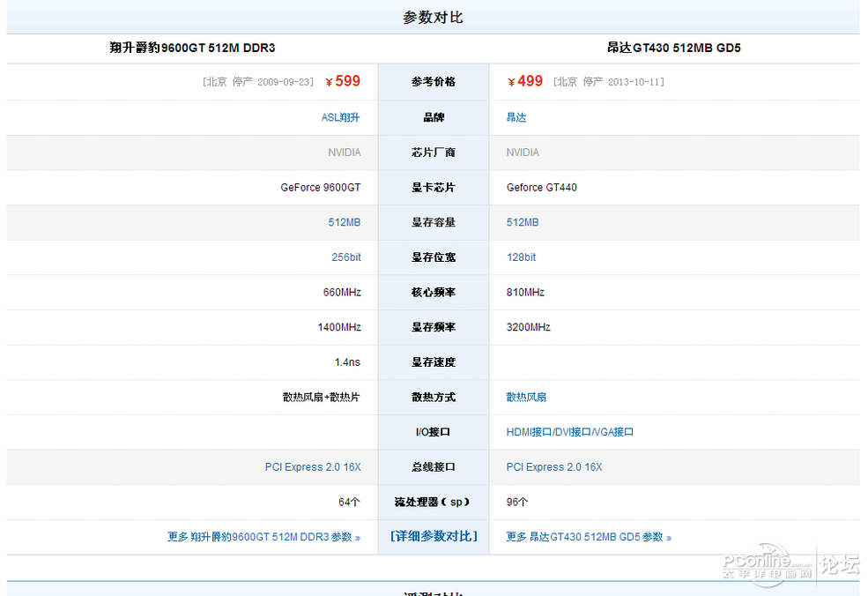Select the GeForce 9600GT chip value
Viewport: 868px width, 596px height.
321,187
